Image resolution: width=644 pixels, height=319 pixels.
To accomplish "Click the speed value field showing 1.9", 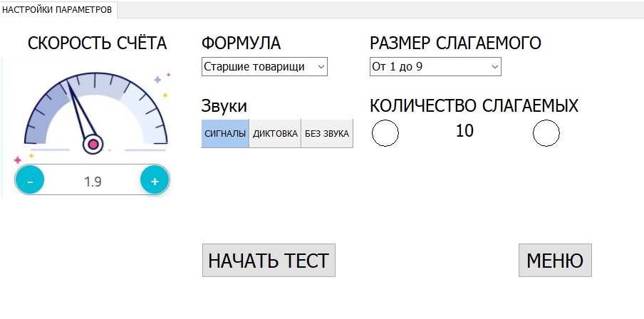I will [93, 181].
